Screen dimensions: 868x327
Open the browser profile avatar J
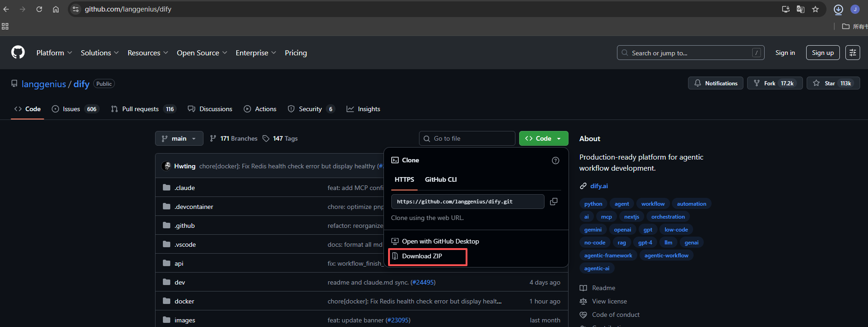click(855, 9)
